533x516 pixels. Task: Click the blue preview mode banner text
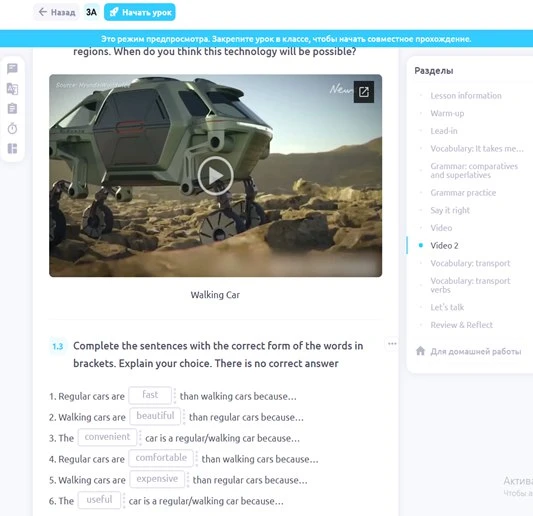286,39
